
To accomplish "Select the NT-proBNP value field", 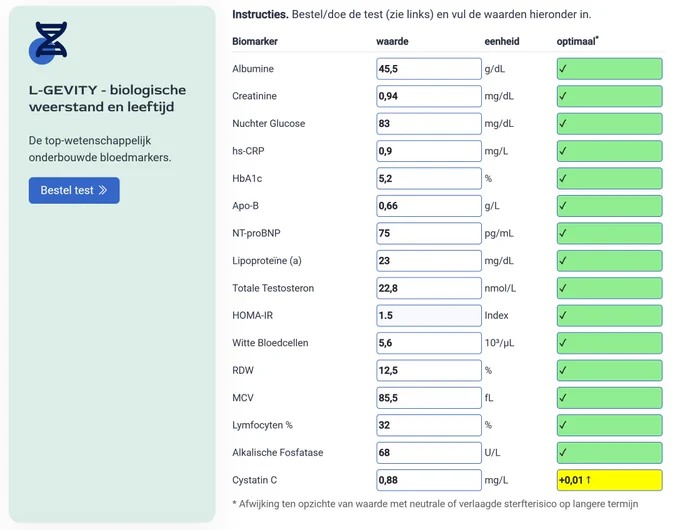I will click(429, 233).
